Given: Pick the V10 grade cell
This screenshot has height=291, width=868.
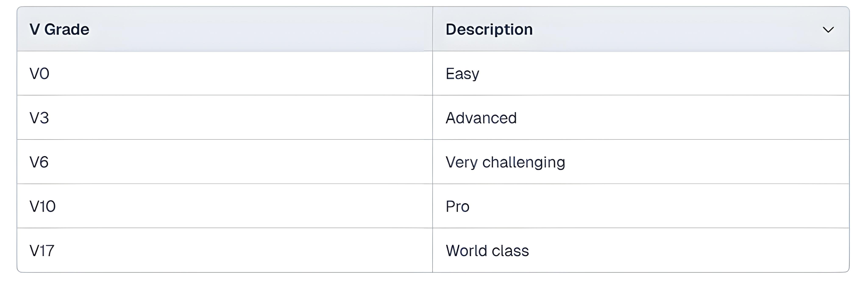Looking at the screenshot, I should point(42,207).
